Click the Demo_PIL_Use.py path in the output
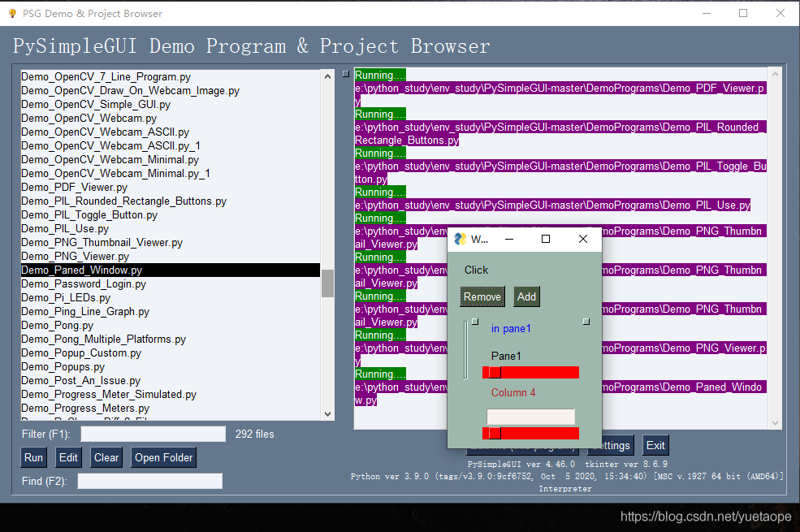800x532 pixels. (x=552, y=205)
